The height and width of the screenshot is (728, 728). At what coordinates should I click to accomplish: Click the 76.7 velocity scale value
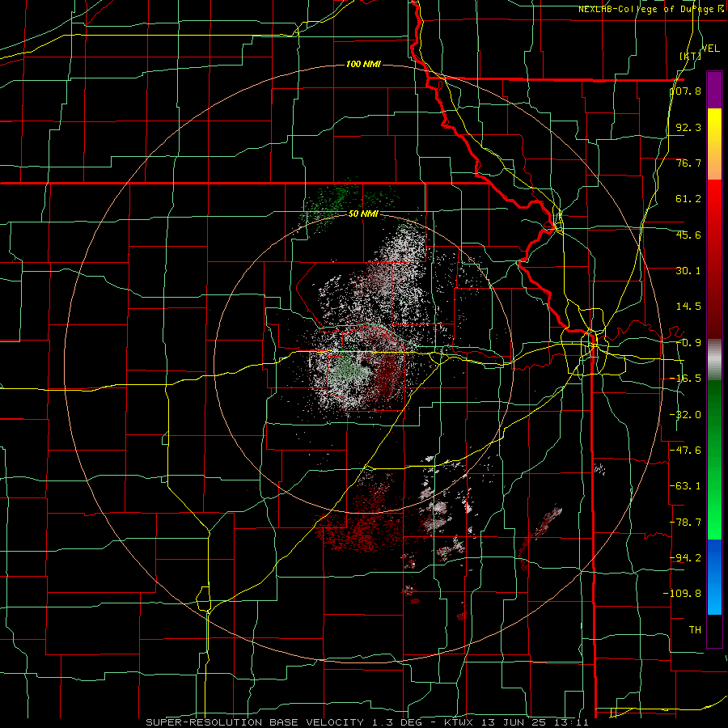(688, 163)
